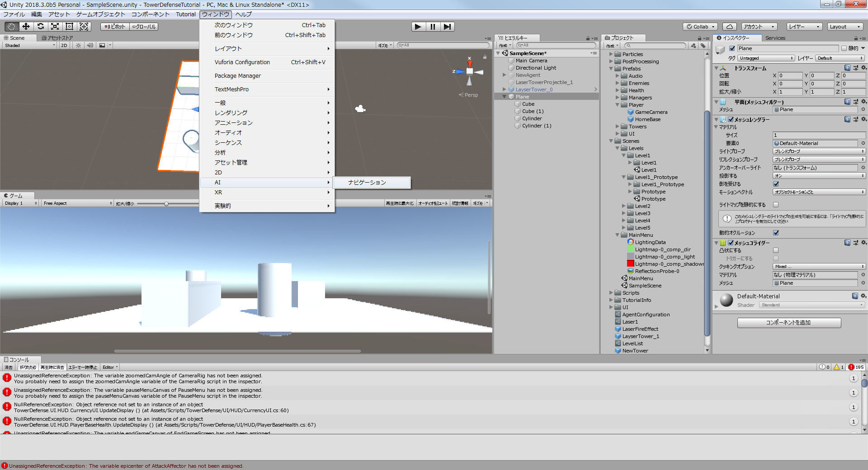
Task: Open cooking options Mixed dropdown
Action: point(819,267)
